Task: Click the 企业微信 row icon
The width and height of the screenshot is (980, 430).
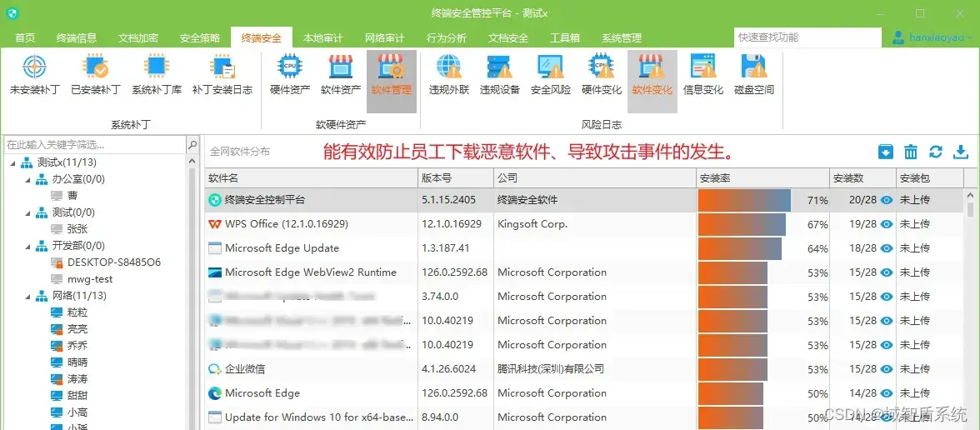Action: pyautogui.click(x=214, y=368)
